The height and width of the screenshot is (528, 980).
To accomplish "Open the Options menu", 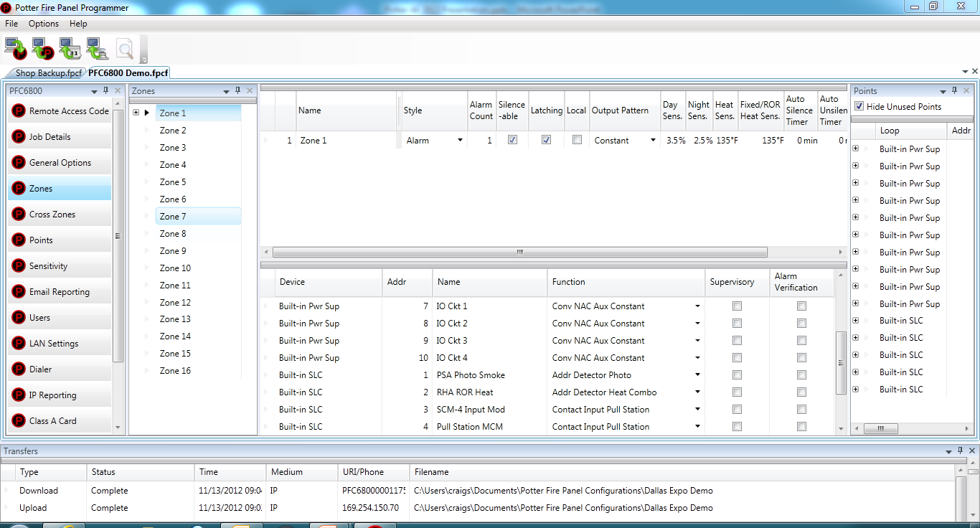I will click(44, 24).
